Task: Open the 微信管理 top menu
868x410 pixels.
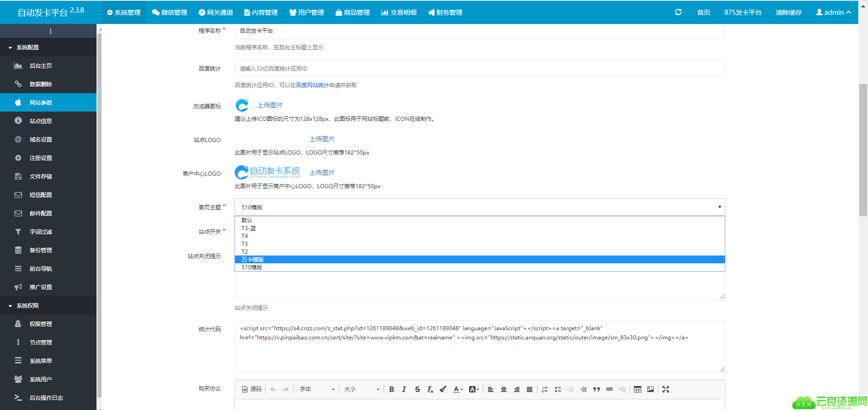Action: coord(169,12)
